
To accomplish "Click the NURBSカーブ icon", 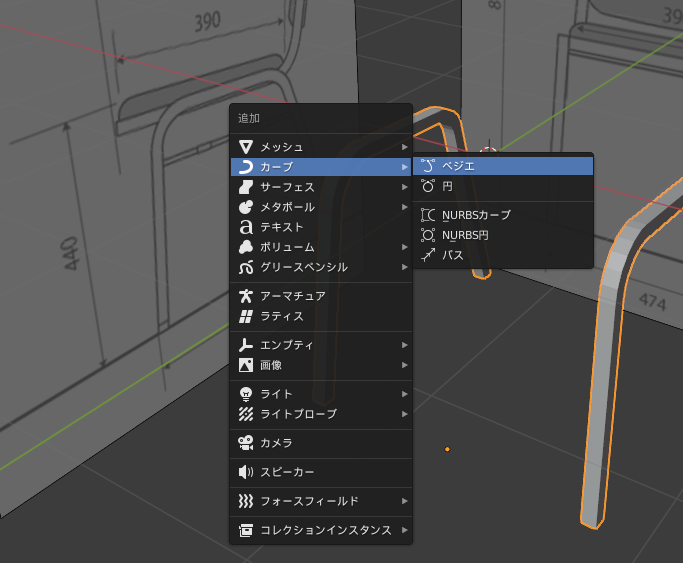I will [428, 215].
